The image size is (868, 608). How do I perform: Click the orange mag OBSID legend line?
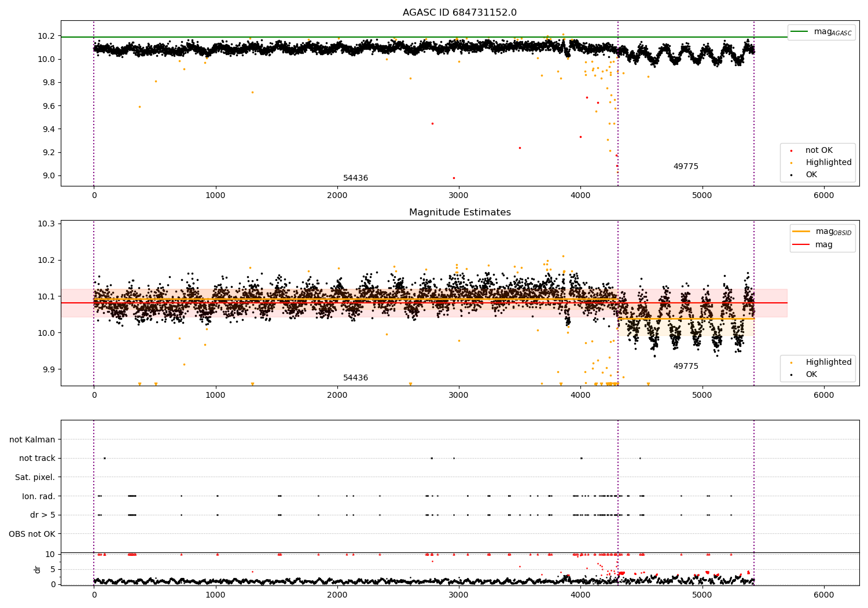tap(801, 232)
